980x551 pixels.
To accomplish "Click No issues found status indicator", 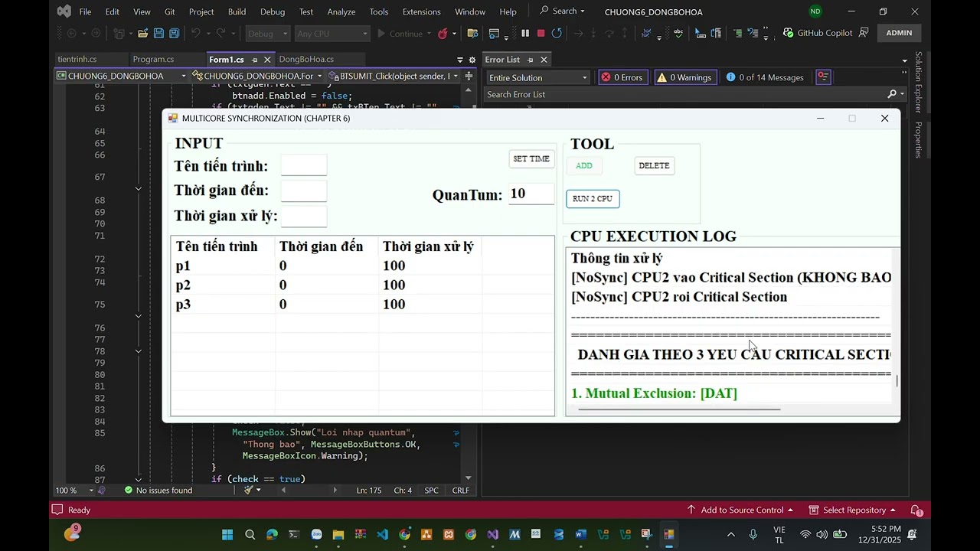I will 158,490.
